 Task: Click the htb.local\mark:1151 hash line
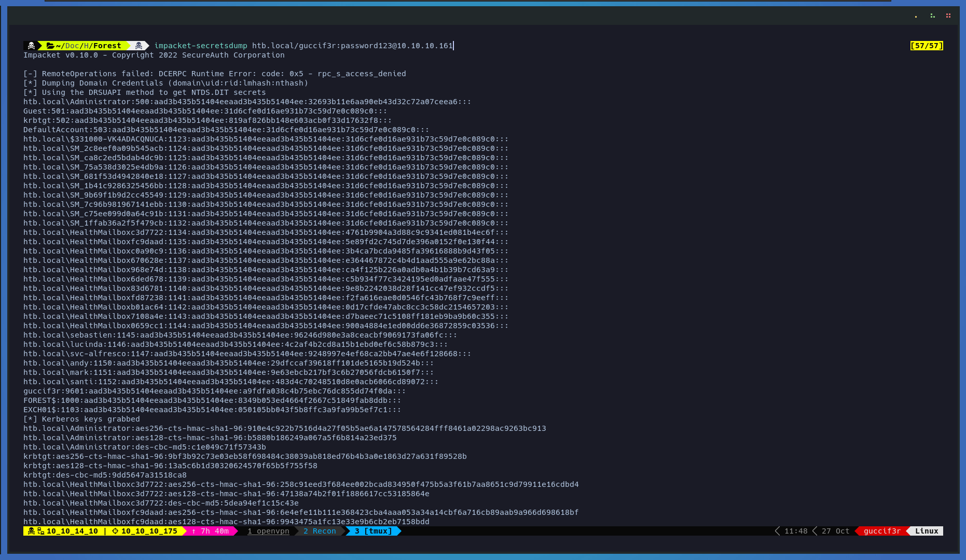coord(229,372)
